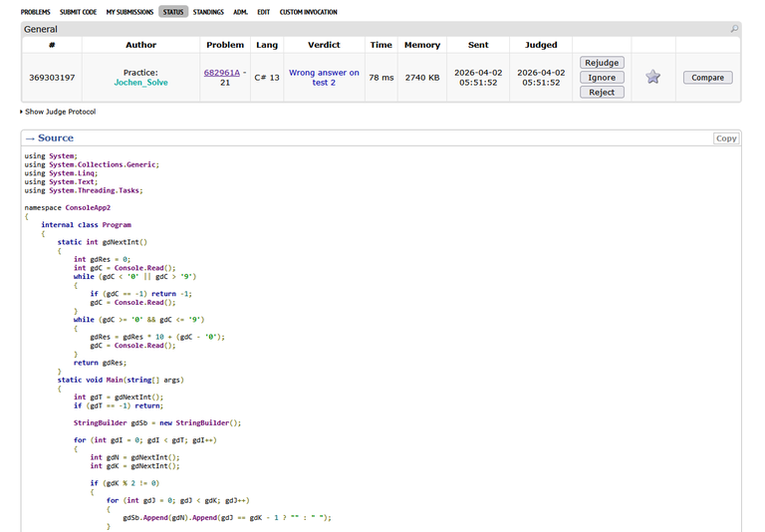Open the Edit tab

pyautogui.click(x=264, y=12)
